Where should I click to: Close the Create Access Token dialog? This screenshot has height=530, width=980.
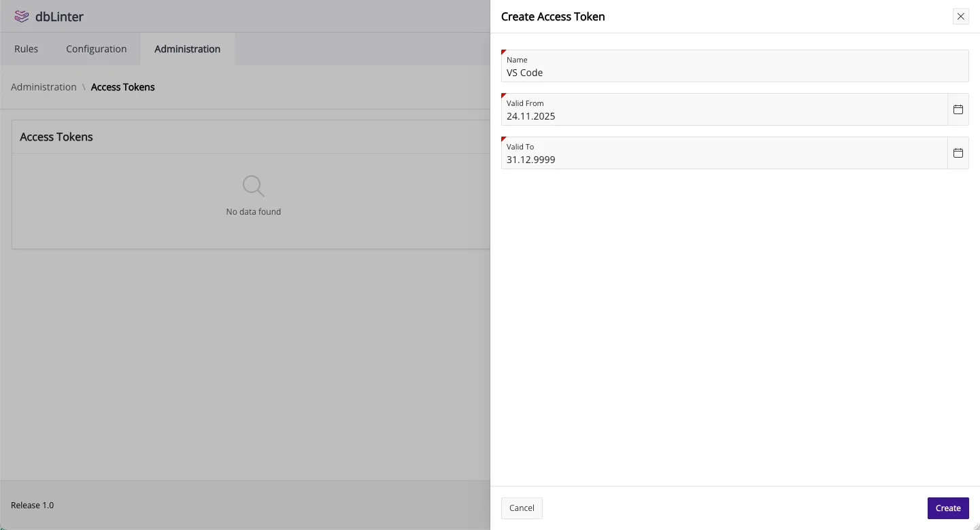(x=960, y=16)
